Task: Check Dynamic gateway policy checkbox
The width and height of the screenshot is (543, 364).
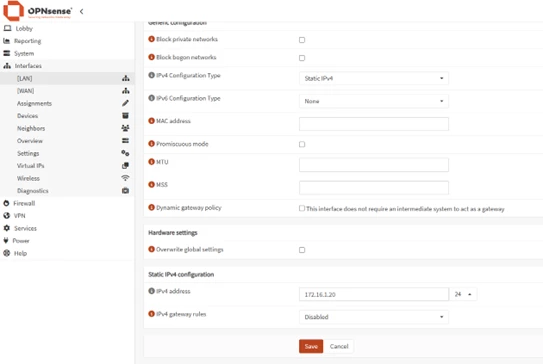Action: [302, 208]
